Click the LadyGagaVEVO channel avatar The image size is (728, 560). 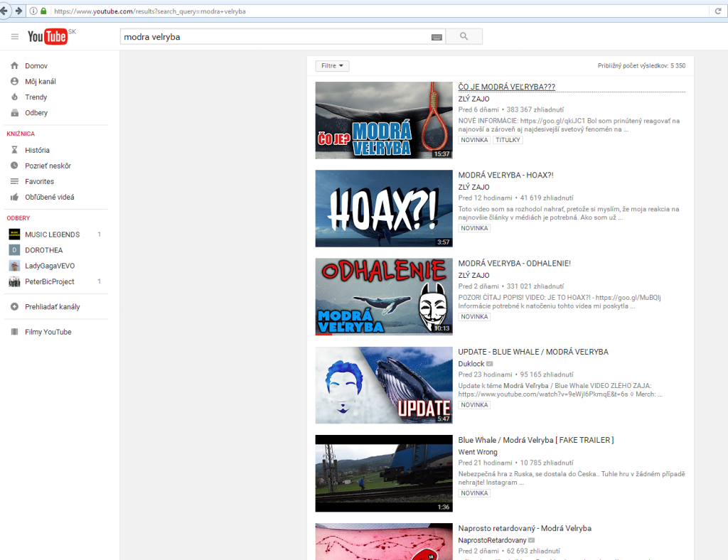coord(14,266)
